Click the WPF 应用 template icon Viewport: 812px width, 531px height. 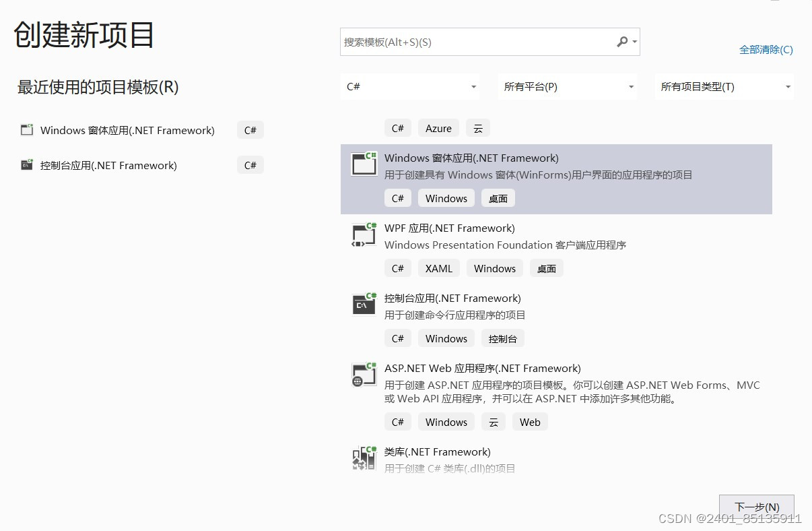(364, 234)
